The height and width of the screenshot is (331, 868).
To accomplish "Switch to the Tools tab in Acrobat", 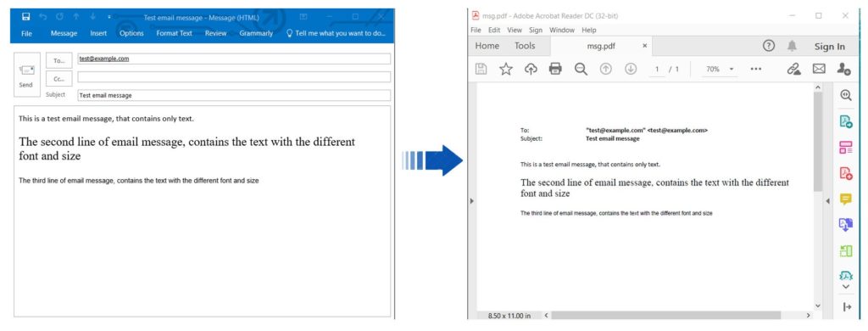I will [525, 46].
